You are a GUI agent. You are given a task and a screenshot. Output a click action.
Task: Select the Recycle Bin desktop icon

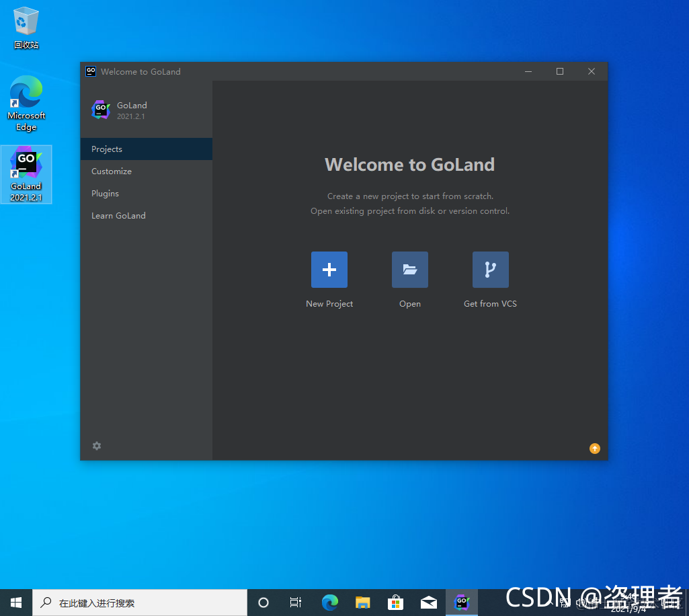tap(26, 28)
